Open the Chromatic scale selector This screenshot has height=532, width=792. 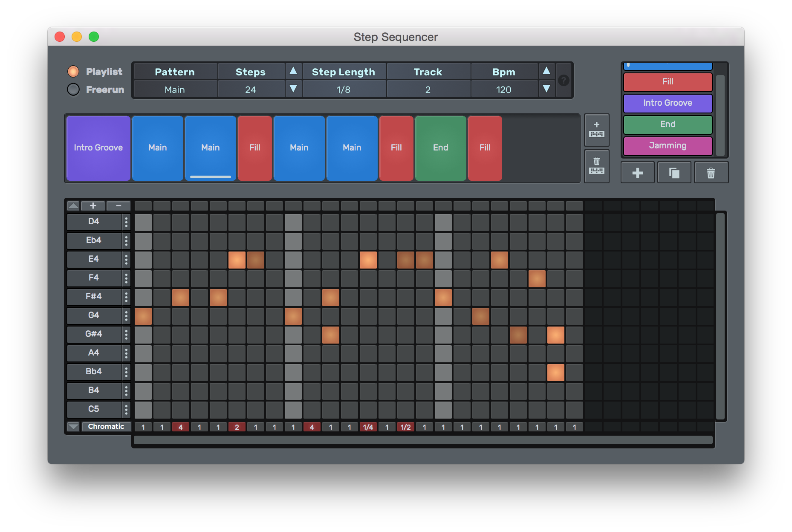[x=106, y=426]
